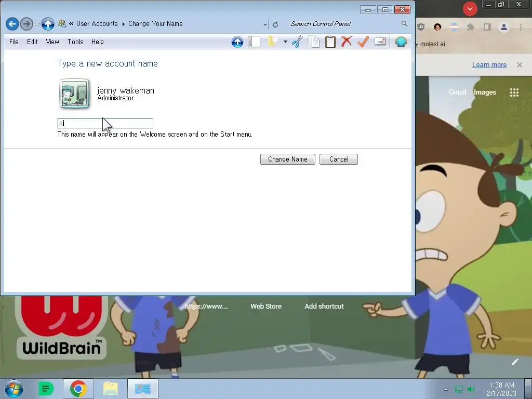This screenshot has height=399, width=532.
Task: Open Chrome Extensions puzzle icon
Action: [x=471, y=27]
